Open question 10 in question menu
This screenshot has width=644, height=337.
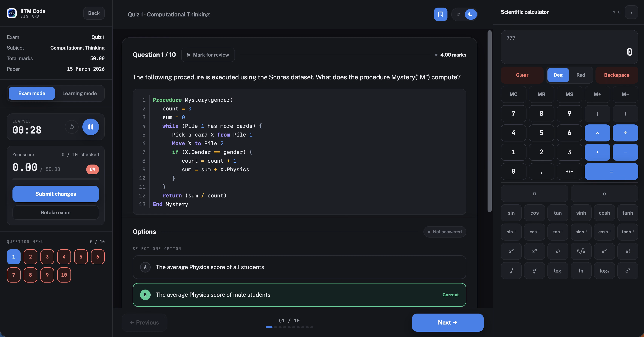click(64, 275)
